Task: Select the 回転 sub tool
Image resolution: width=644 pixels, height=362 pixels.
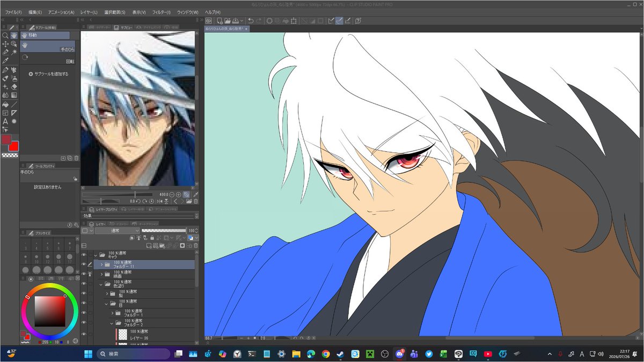Action: tap(48, 58)
